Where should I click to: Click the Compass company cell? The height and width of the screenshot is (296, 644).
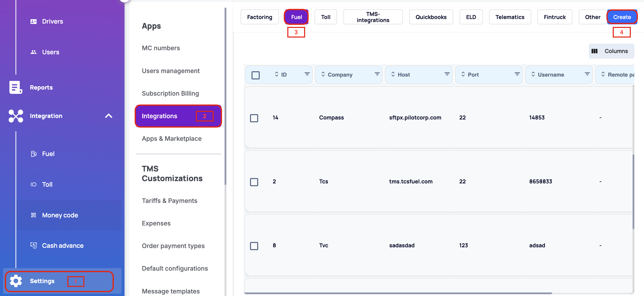[331, 117]
